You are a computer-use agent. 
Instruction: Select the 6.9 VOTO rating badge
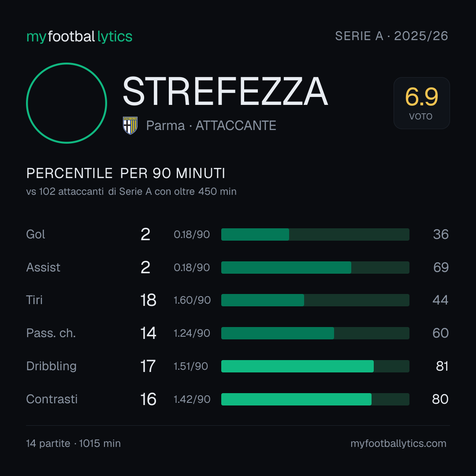tap(422, 103)
